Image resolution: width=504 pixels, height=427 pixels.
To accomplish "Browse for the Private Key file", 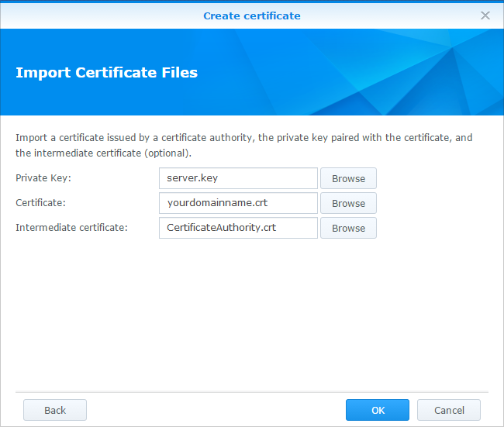I will pyautogui.click(x=348, y=178).
